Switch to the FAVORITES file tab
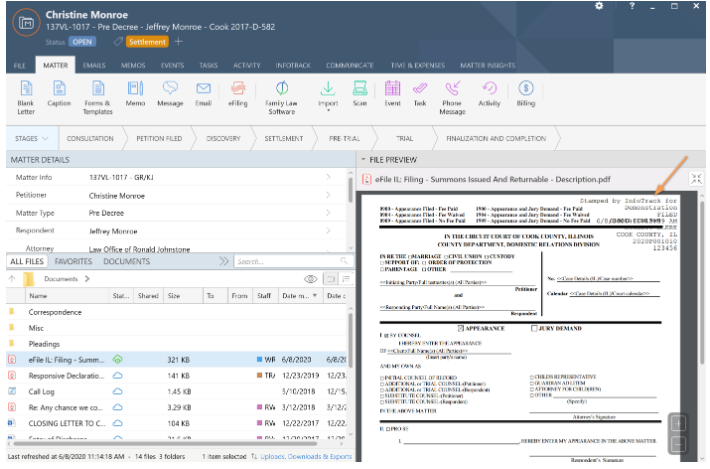This screenshot has width=710, height=469. click(73, 261)
